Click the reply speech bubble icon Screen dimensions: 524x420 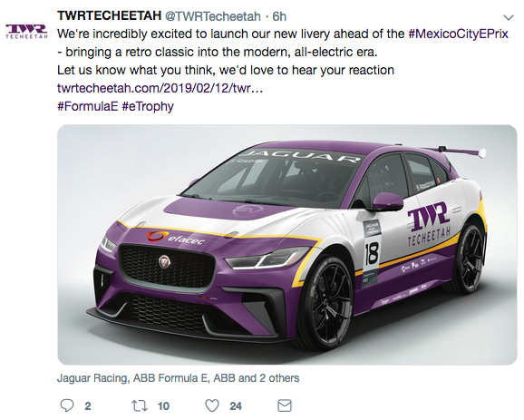pos(67,405)
